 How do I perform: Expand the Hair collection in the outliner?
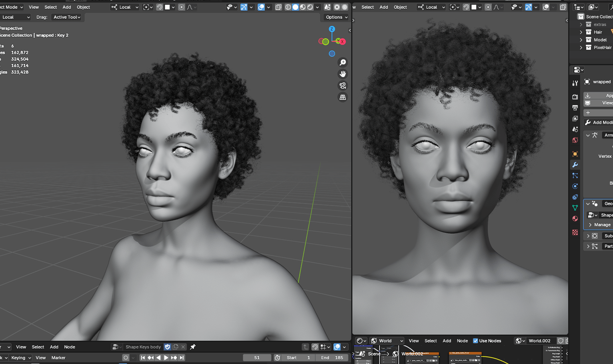581,32
